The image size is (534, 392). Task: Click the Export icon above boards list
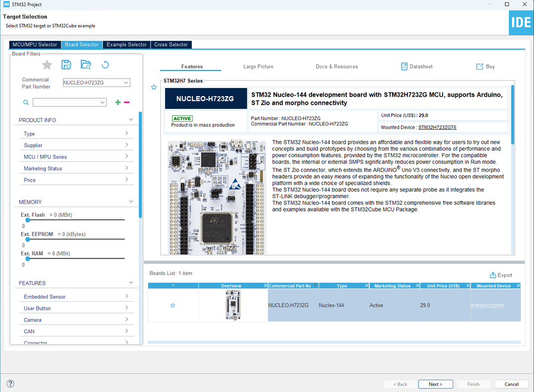click(x=493, y=275)
